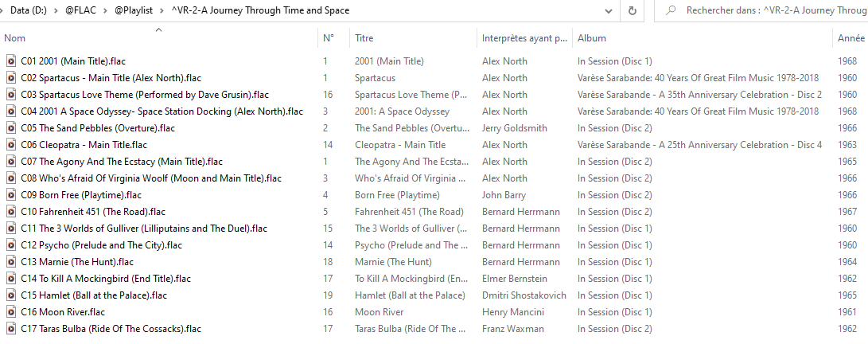
Task: Expand the chevron after Data (D:)
Action: [x=56, y=10]
